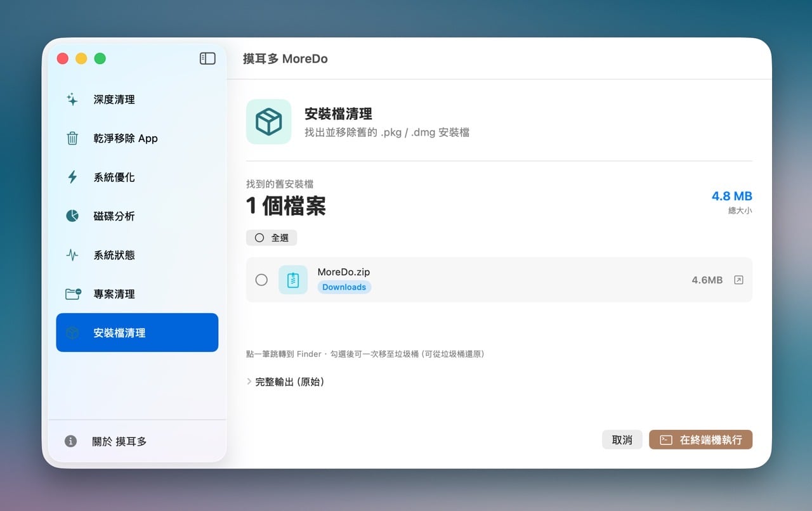The image size is (812, 511).
Task: Select the 系統狀態 activity waveform icon
Action: pos(72,255)
